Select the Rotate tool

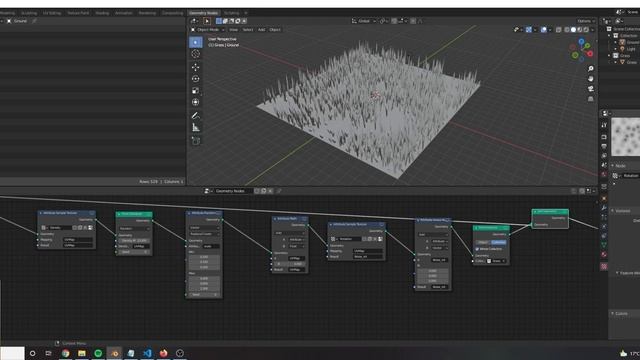tap(196, 79)
